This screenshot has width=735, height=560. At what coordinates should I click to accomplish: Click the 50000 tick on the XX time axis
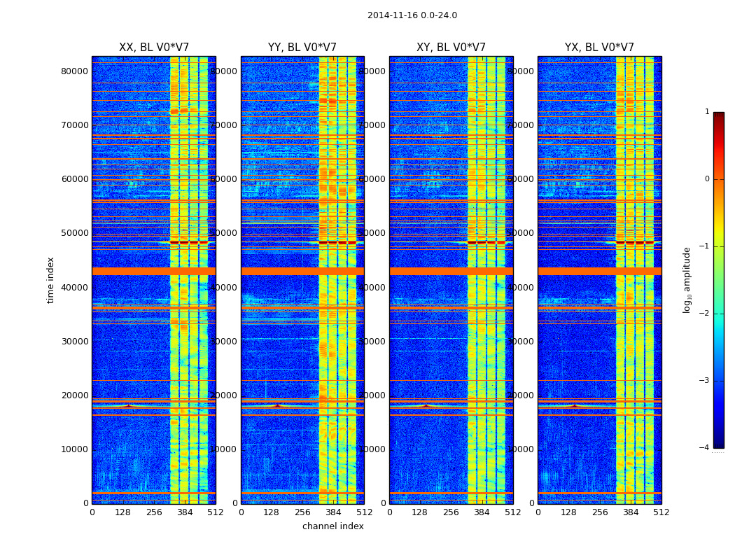76,233
